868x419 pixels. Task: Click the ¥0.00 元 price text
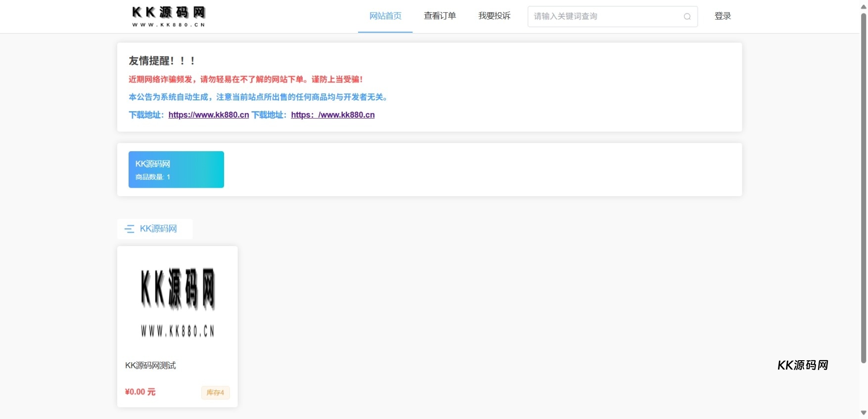pos(140,392)
